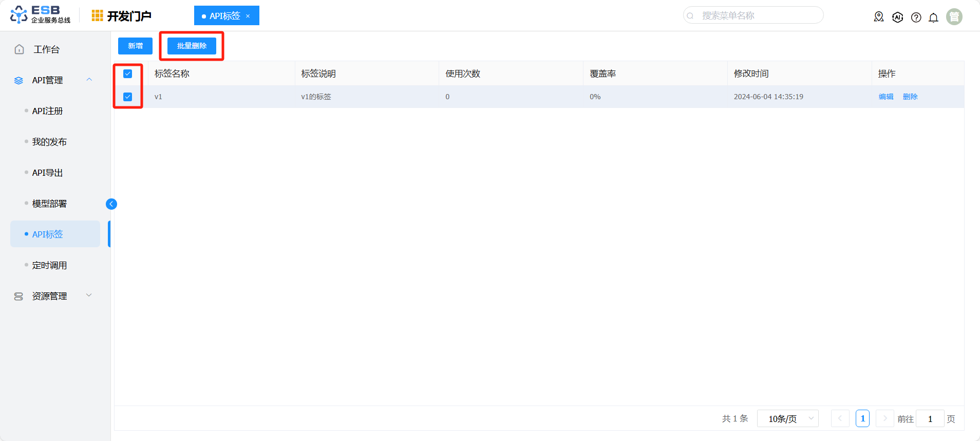Open the API注册 menu item

pyautogui.click(x=47, y=111)
